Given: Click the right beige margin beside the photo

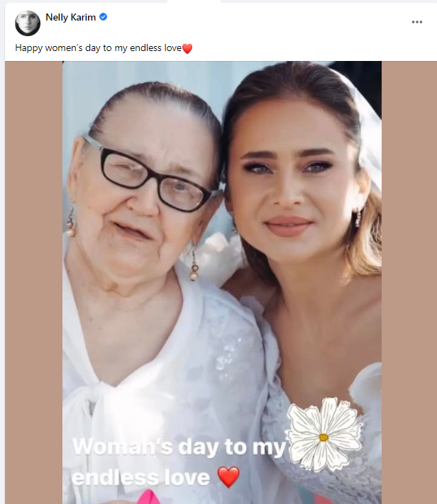Looking at the screenshot, I should point(409,284).
